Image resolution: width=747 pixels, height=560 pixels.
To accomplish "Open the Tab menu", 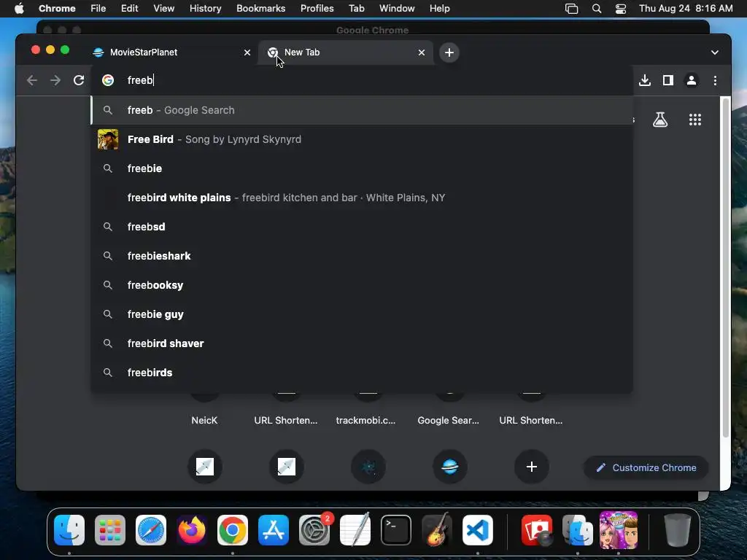I will 356,9.
